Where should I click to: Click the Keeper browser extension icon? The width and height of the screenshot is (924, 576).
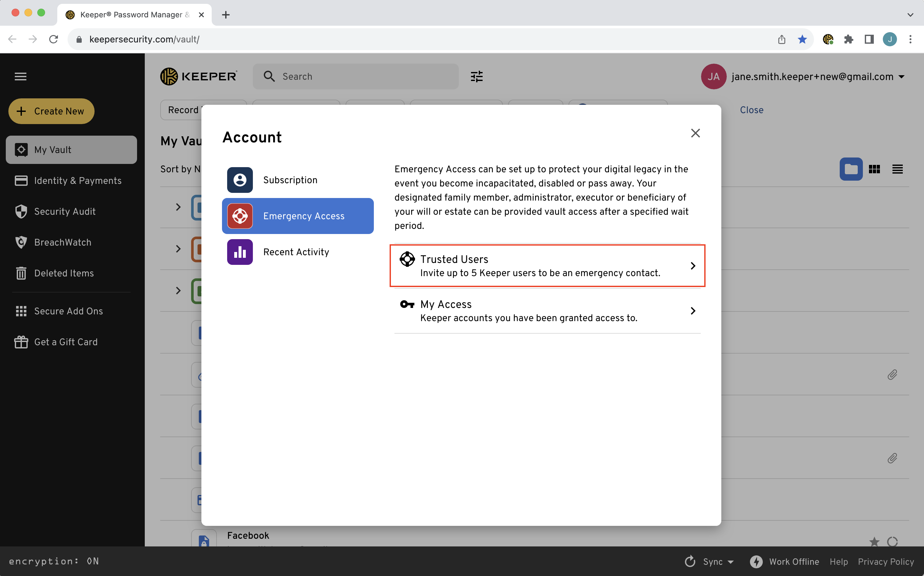tap(827, 39)
